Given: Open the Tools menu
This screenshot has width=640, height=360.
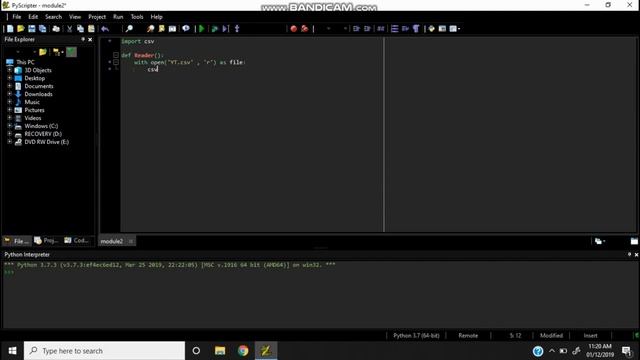Looking at the screenshot, I should click(137, 17).
